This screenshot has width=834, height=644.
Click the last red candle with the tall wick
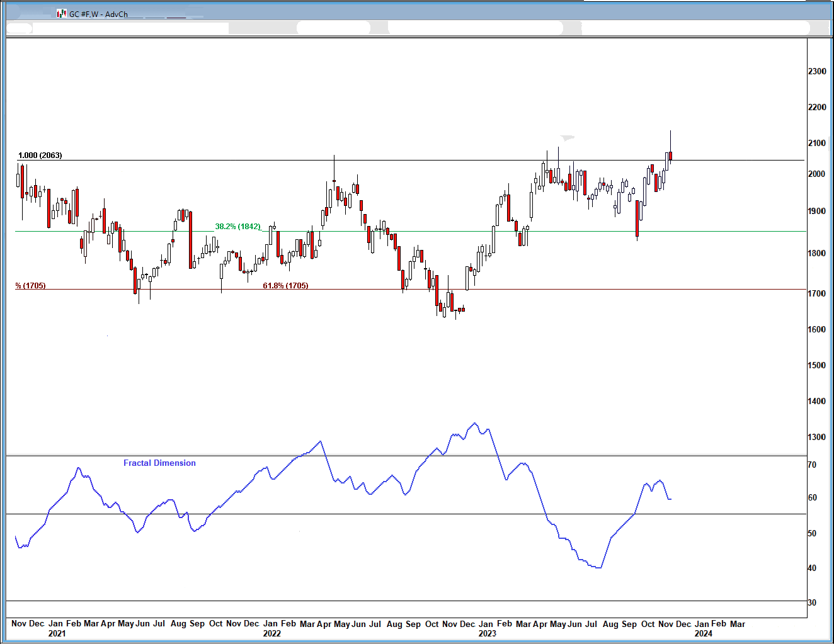pos(671,155)
